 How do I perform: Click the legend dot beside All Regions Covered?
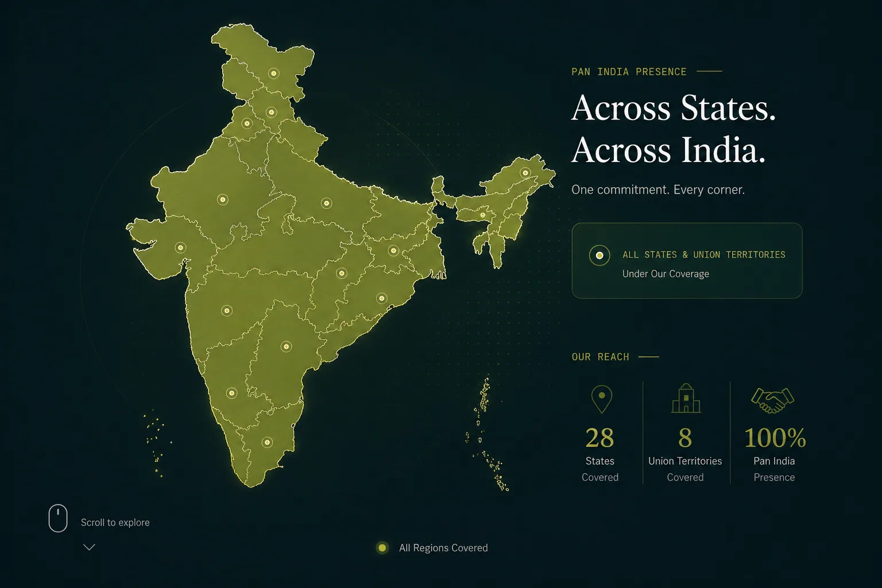coord(382,548)
